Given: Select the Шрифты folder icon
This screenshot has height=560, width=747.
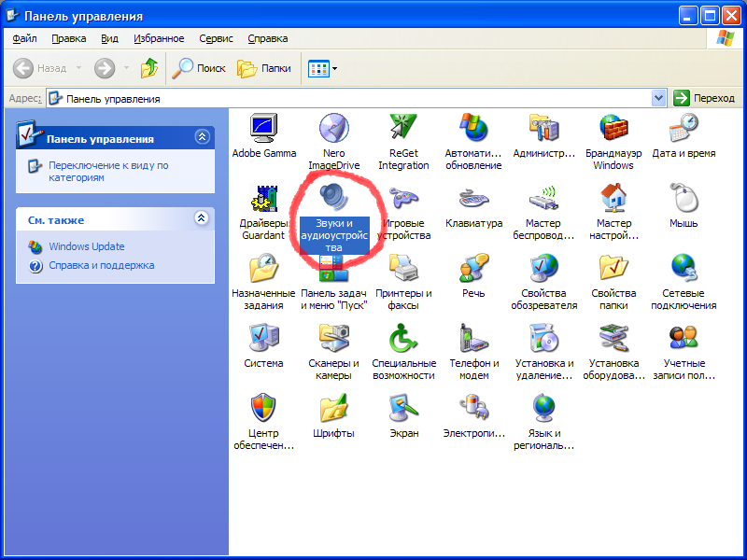Looking at the screenshot, I should (x=333, y=408).
